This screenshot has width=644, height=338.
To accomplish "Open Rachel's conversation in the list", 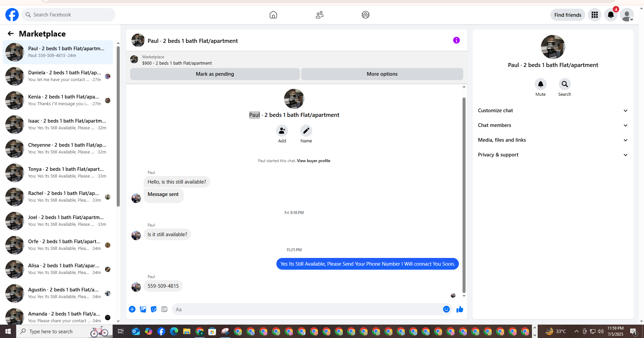I will (58, 197).
